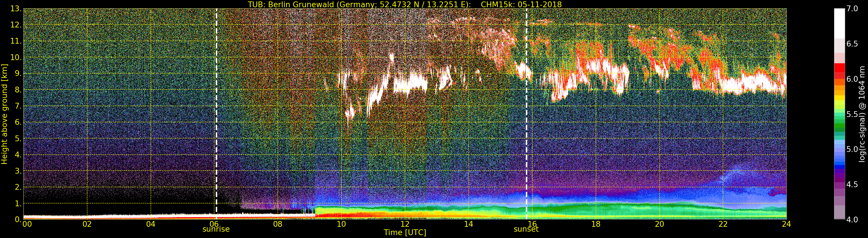Pick the white segment at colorbar top
868x238 pixels.
click(x=839, y=24)
